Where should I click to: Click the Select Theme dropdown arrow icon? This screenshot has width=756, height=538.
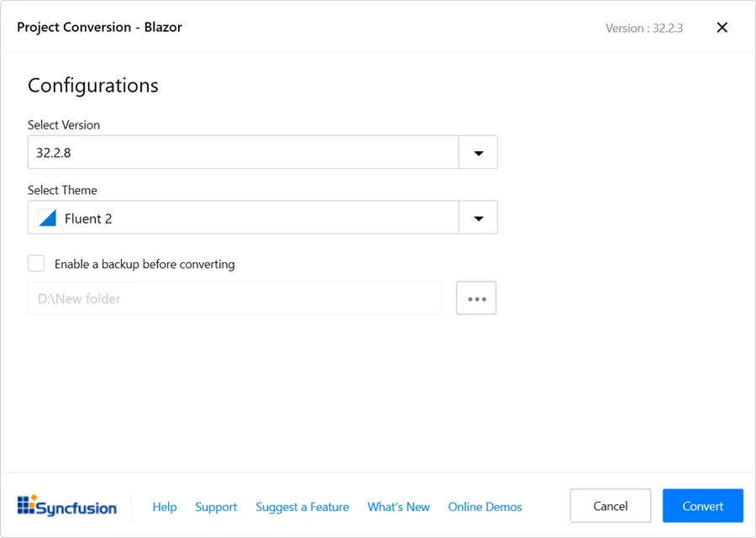point(478,217)
